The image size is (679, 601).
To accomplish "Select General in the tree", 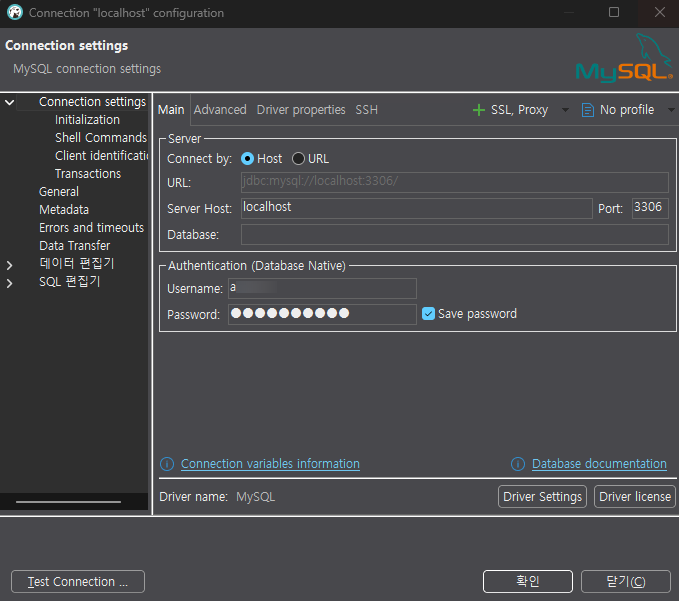I will [59, 191].
